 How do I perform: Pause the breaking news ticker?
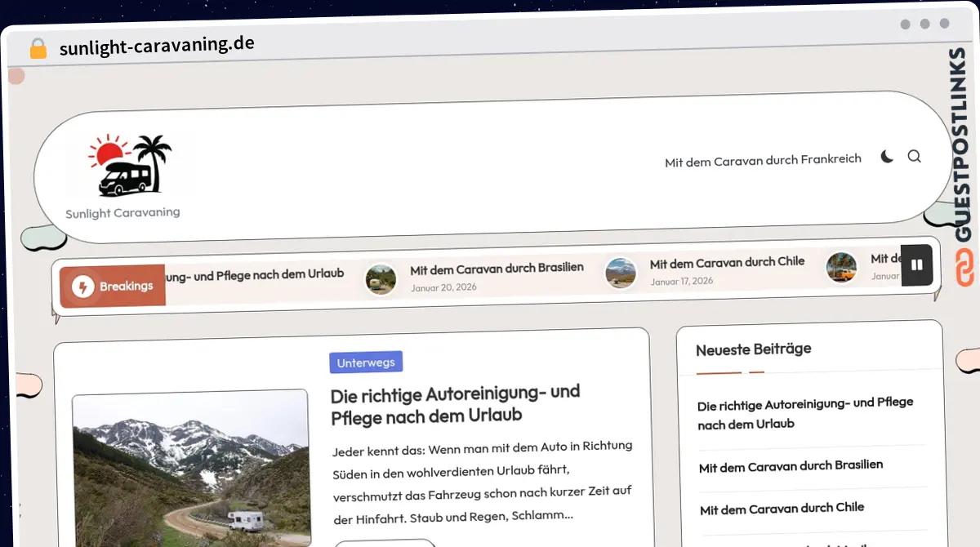916,265
